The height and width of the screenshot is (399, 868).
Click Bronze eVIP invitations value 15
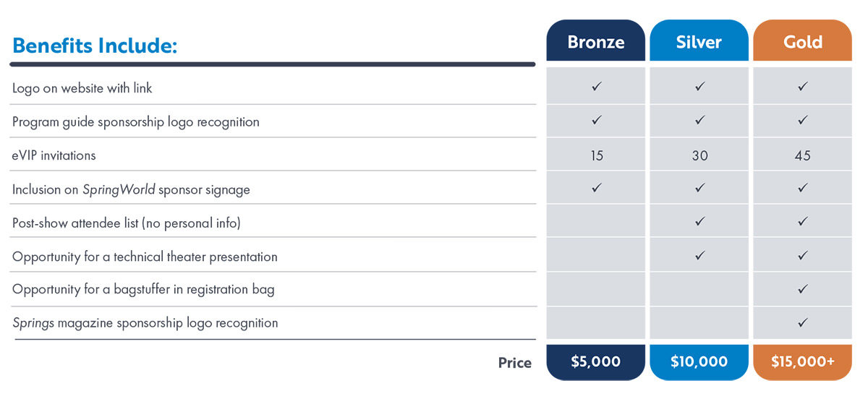(x=597, y=155)
